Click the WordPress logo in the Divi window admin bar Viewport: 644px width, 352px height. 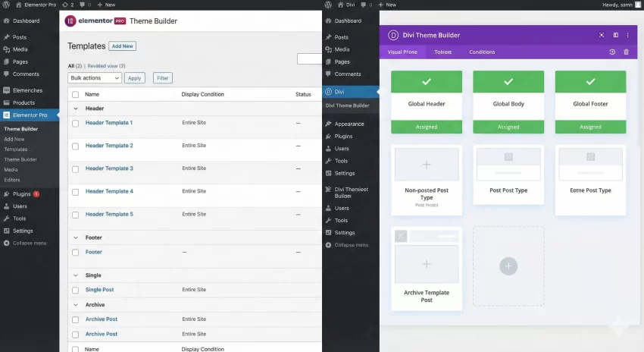click(328, 5)
